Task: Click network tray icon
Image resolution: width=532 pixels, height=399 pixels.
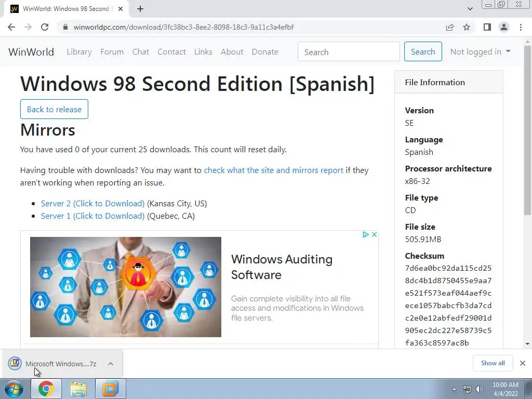Action: point(467,389)
